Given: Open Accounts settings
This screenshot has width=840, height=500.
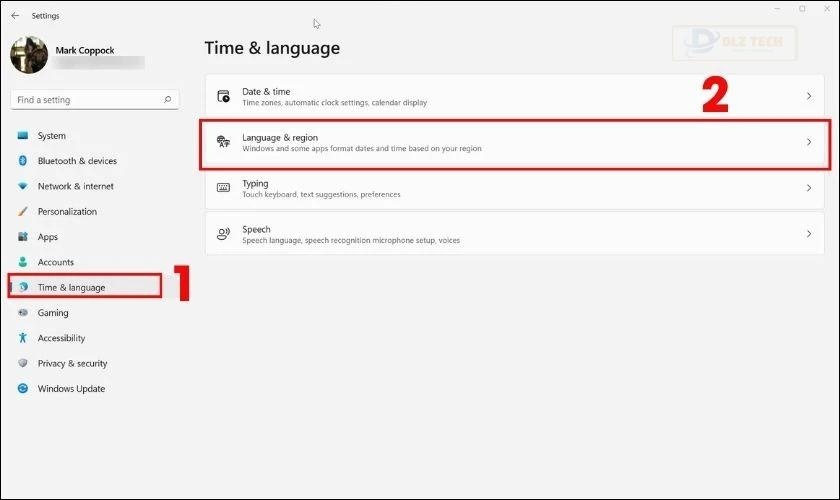Looking at the screenshot, I should (56, 262).
